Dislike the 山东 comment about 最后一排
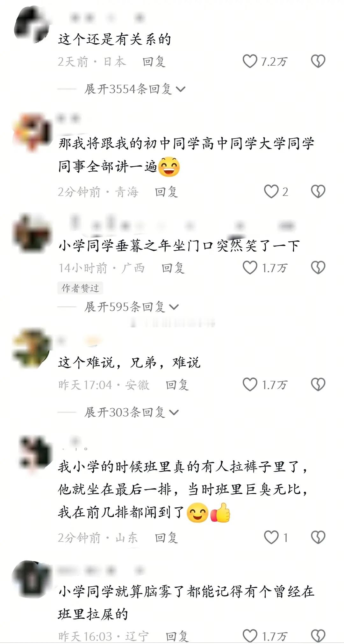344x644 pixels. [x=318, y=537]
